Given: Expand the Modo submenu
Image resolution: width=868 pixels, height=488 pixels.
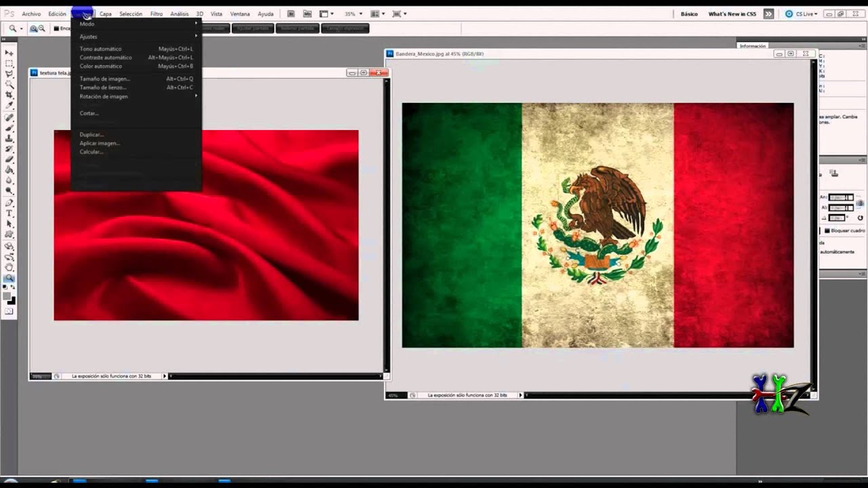Looking at the screenshot, I should click(x=136, y=24).
